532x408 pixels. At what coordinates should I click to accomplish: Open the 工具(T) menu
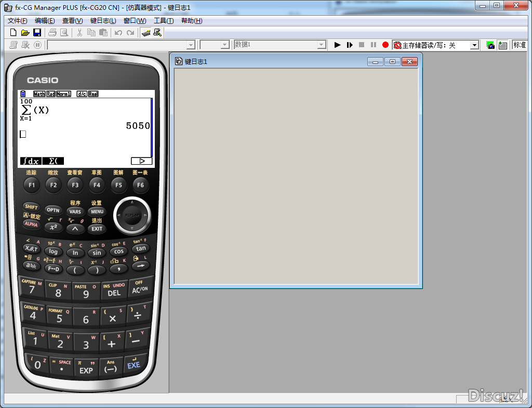point(164,21)
